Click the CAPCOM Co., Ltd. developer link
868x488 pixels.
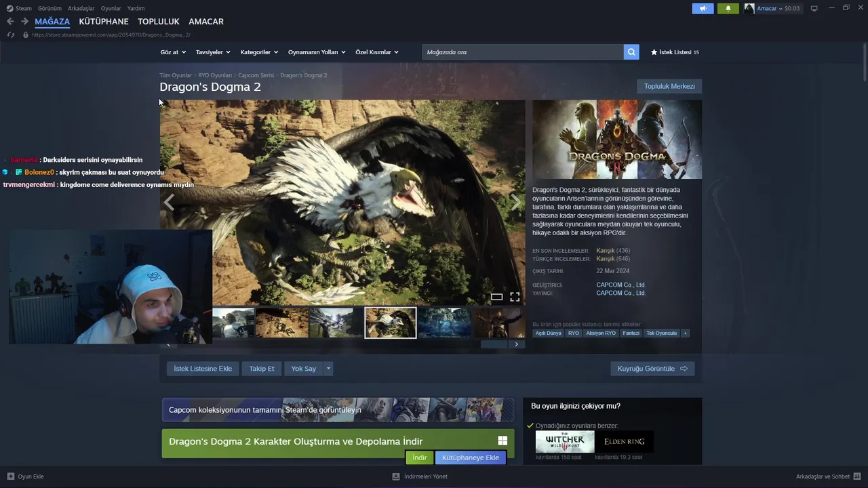(620, 285)
